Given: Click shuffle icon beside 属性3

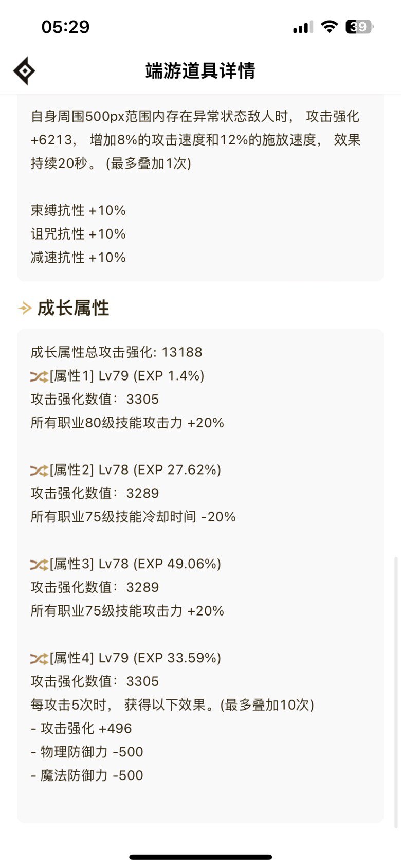Looking at the screenshot, I should pos(39,565).
